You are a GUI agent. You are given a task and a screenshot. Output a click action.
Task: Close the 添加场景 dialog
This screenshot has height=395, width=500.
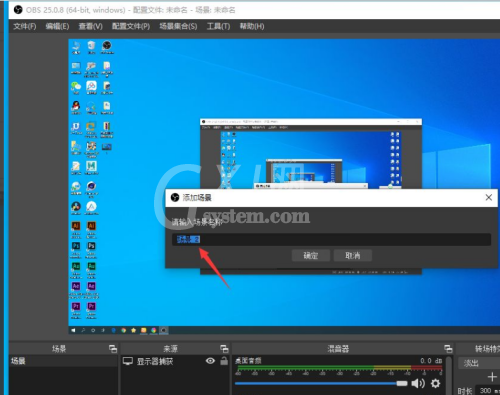489,197
